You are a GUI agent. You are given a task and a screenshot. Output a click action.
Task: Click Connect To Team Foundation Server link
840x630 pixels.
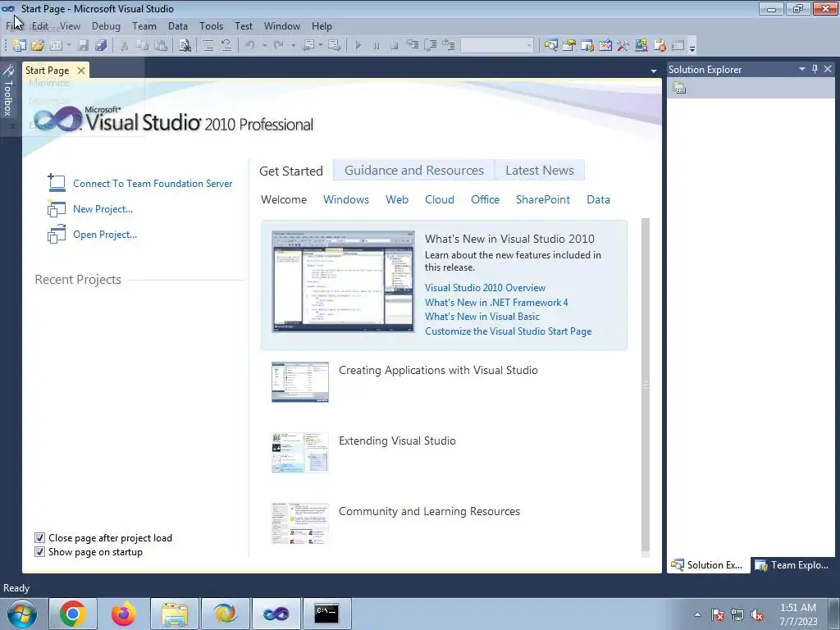(153, 183)
